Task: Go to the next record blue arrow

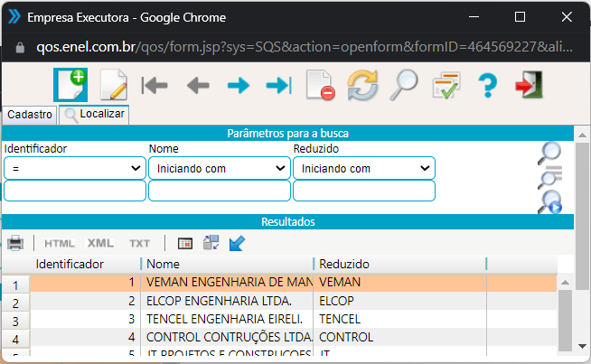Action: coord(238,86)
